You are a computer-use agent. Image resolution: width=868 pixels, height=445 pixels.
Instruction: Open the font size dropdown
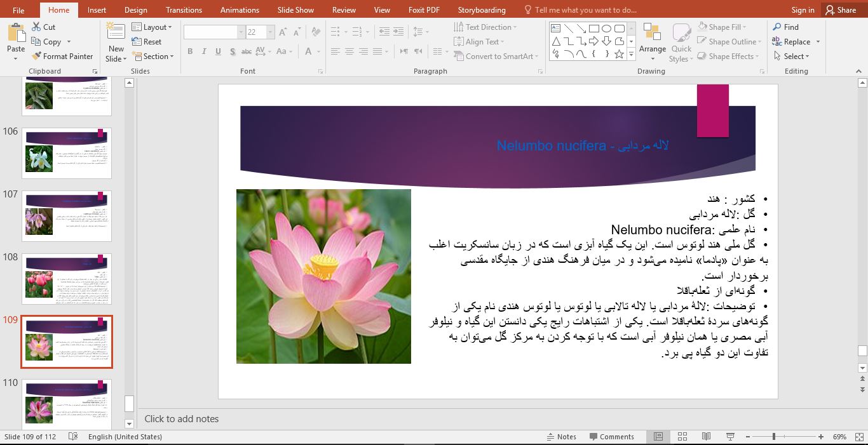pyautogui.click(x=271, y=32)
